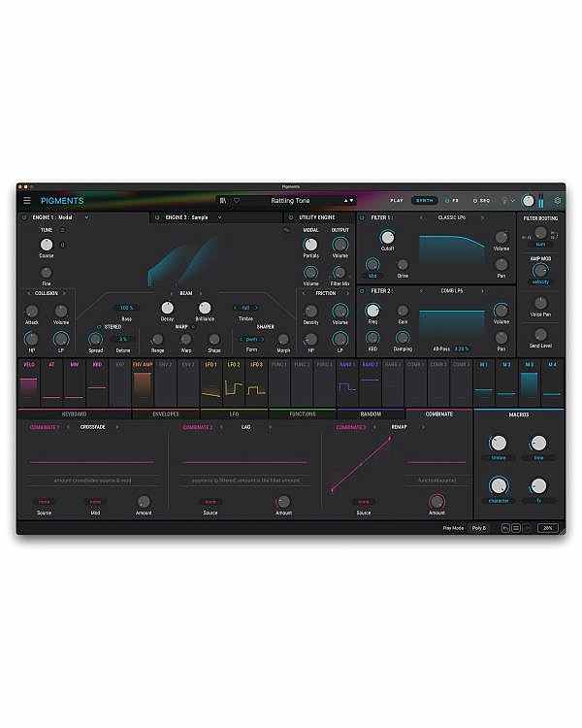Click the Filter 1 Cutoff knob
582x728 pixels.
click(x=387, y=237)
